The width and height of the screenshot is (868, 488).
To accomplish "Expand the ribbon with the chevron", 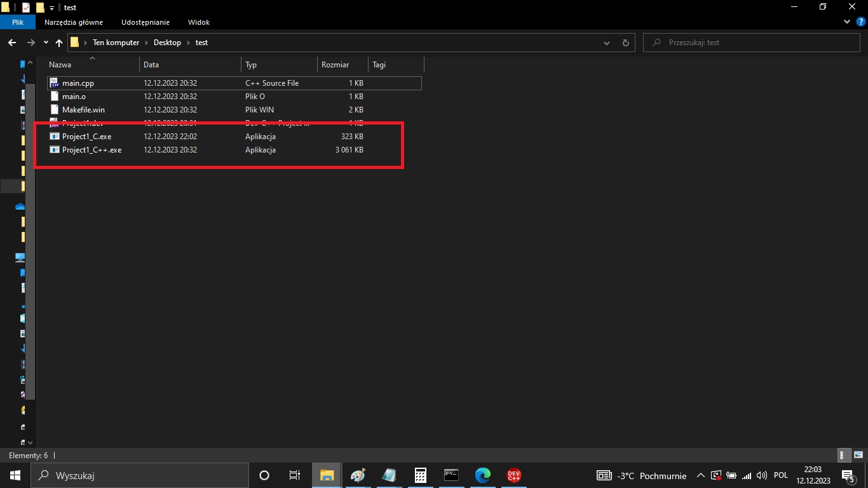I will click(846, 22).
